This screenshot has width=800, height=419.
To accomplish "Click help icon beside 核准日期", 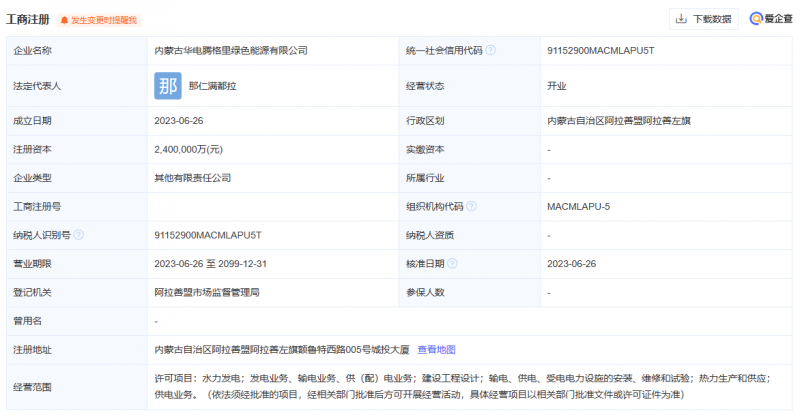I will coord(452,263).
